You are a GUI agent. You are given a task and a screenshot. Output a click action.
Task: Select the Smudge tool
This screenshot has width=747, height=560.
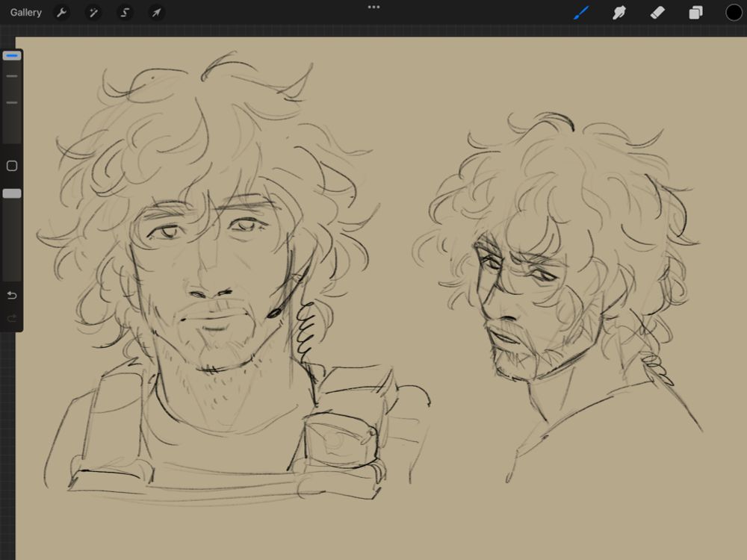pos(619,13)
